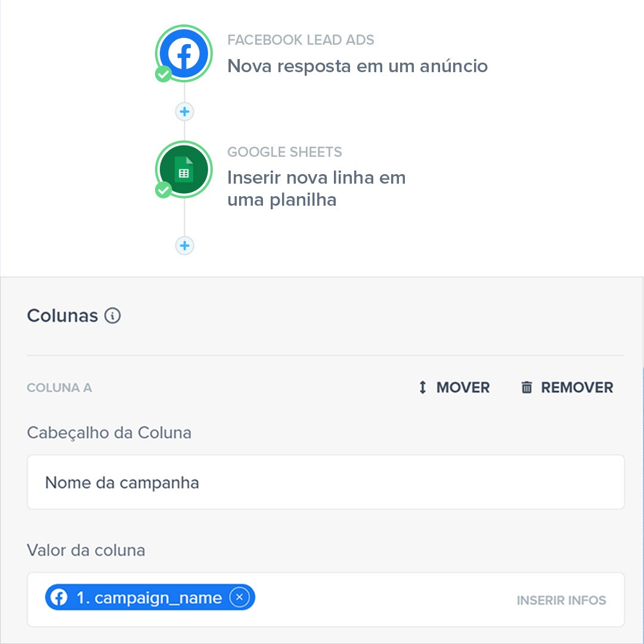Click the trash icon for Coluna A

click(527, 388)
